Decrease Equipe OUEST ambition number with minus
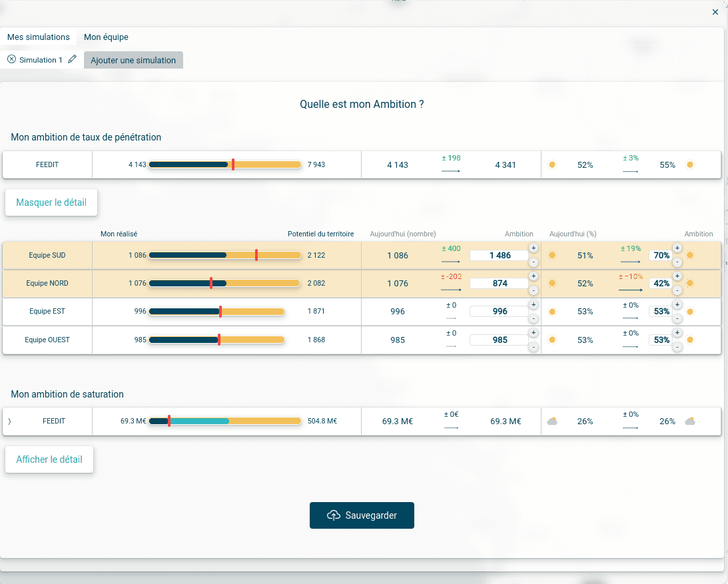The image size is (728, 584). pyautogui.click(x=534, y=347)
